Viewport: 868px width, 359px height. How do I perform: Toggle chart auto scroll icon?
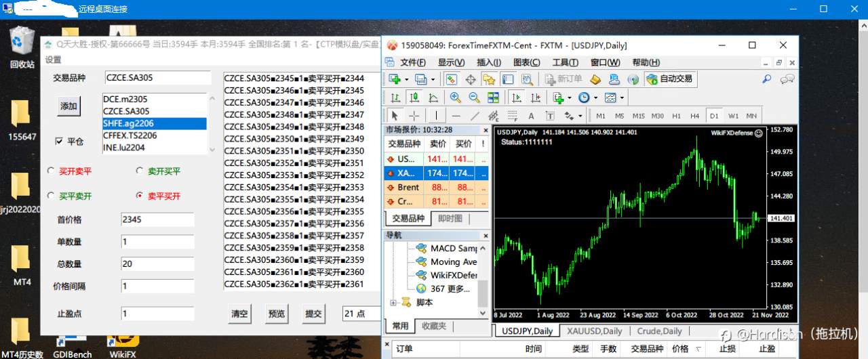pos(517,98)
